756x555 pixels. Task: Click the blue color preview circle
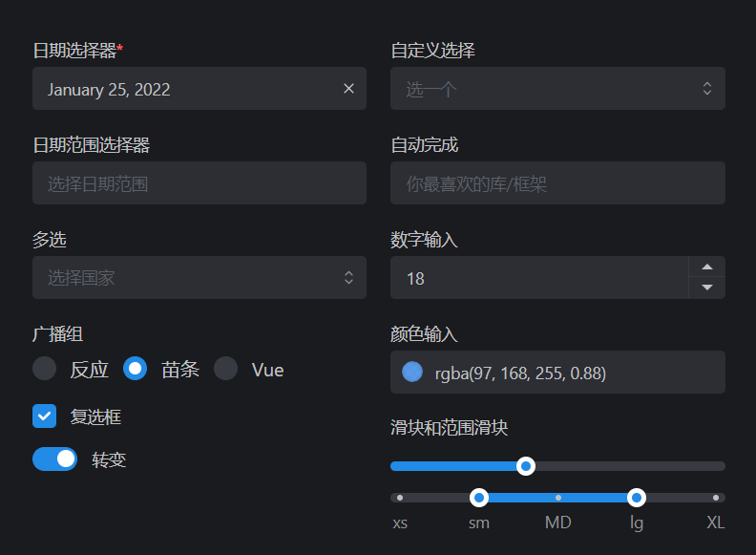point(412,373)
